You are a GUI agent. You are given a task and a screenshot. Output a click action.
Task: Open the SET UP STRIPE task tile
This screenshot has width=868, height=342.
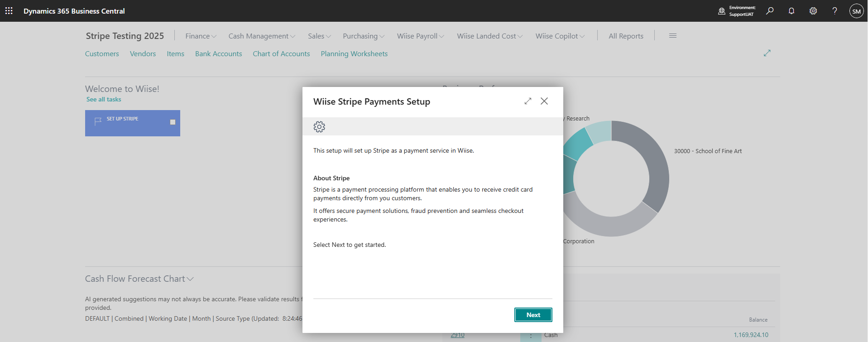(133, 123)
